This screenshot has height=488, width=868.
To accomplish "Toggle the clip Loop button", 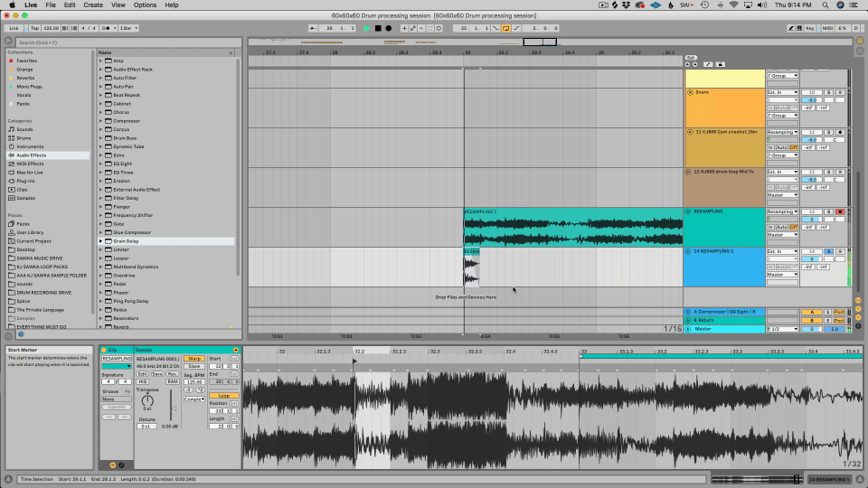I will [224, 396].
